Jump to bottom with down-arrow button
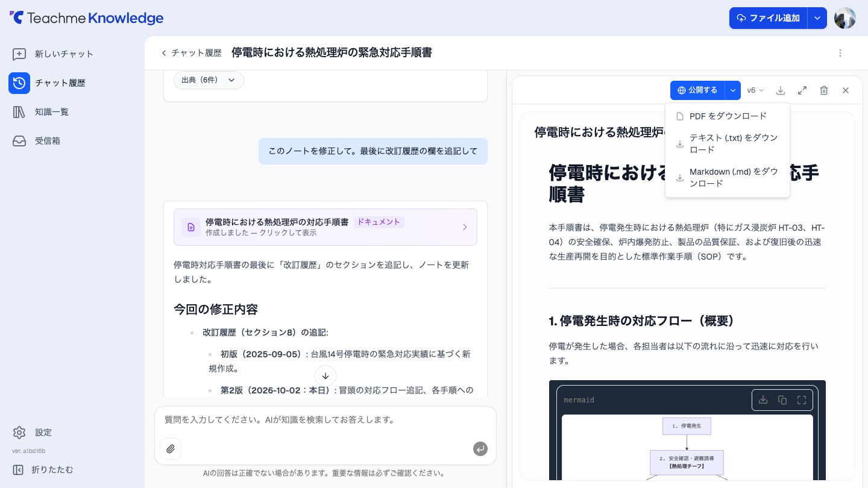This screenshot has width=868, height=488. click(325, 376)
